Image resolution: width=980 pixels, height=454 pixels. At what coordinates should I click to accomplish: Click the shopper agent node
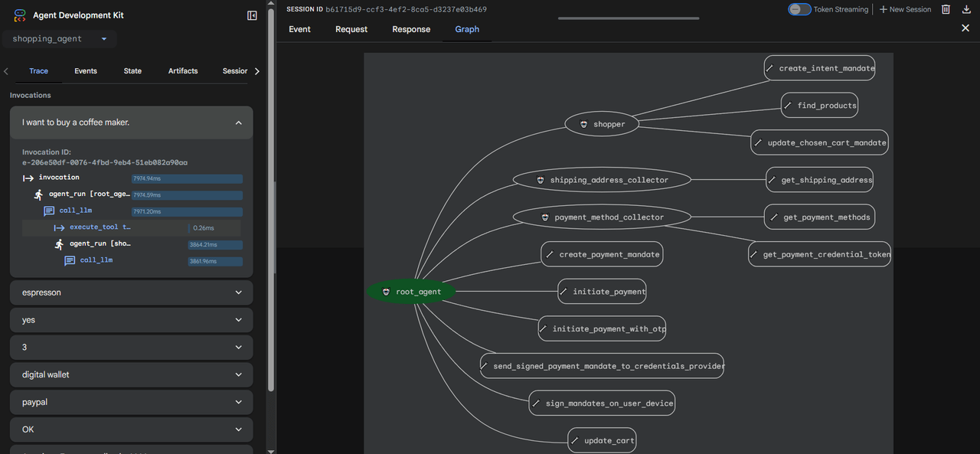pyautogui.click(x=602, y=124)
